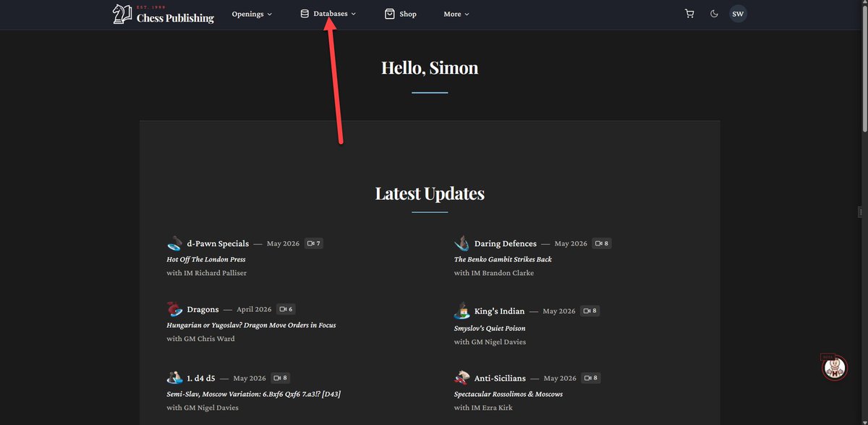868x425 pixels.
Task: Click the Anti-Sicilians piece icon
Action: click(x=462, y=377)
